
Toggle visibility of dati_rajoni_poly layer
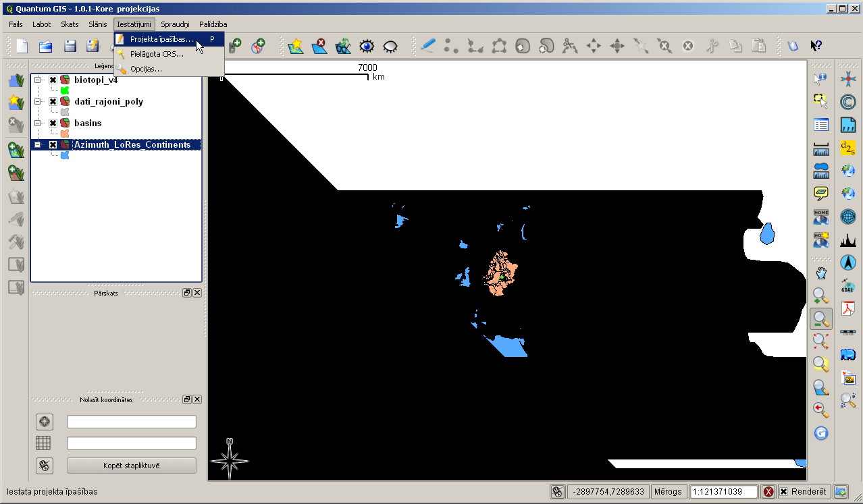click(x=53, y=101)
